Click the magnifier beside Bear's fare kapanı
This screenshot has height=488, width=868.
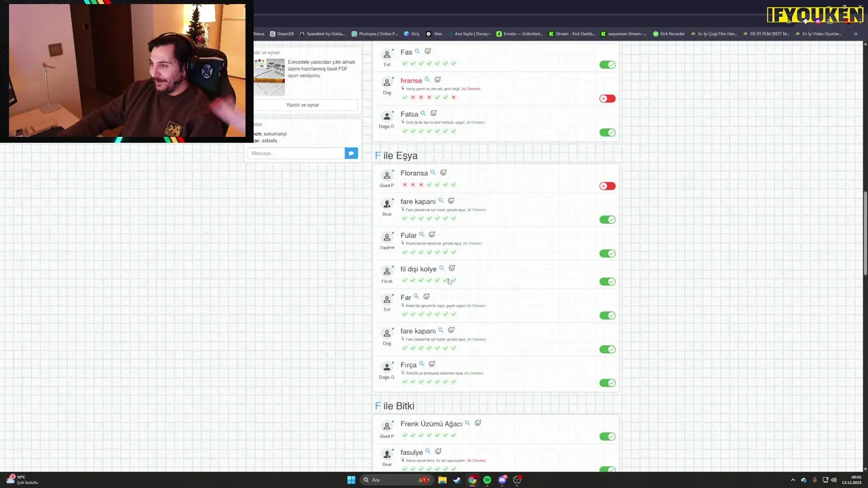[441, 201]
